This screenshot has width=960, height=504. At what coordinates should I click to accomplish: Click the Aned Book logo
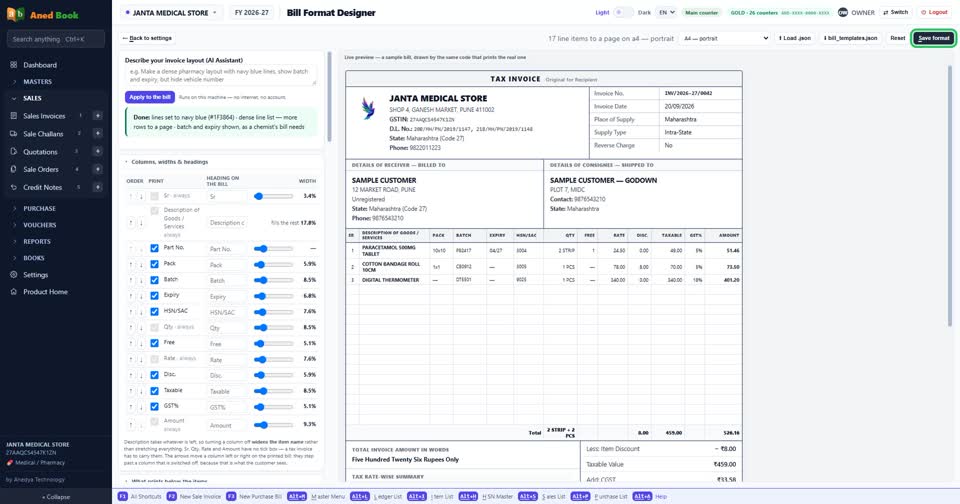pyautogui.click(x=43, y=14)
